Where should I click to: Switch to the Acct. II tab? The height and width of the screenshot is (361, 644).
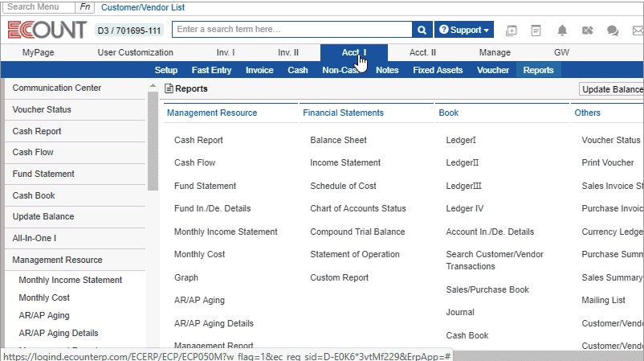coord(422,52)
